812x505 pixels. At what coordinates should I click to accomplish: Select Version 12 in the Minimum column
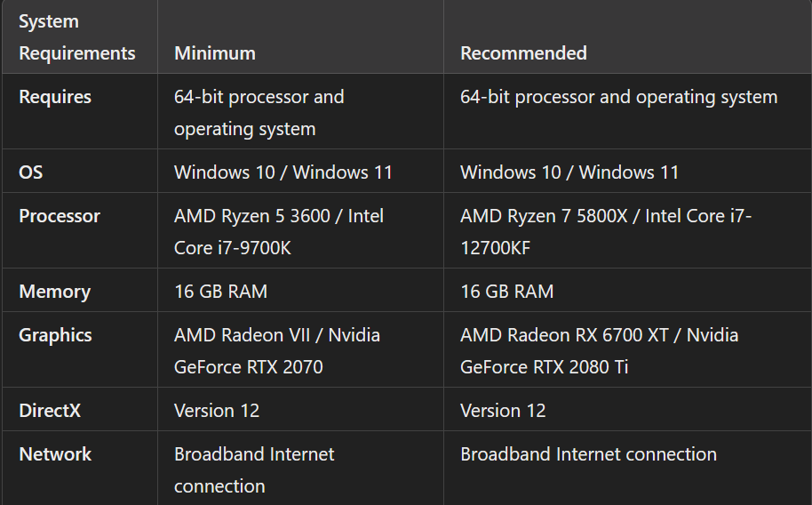click(217, 411)
